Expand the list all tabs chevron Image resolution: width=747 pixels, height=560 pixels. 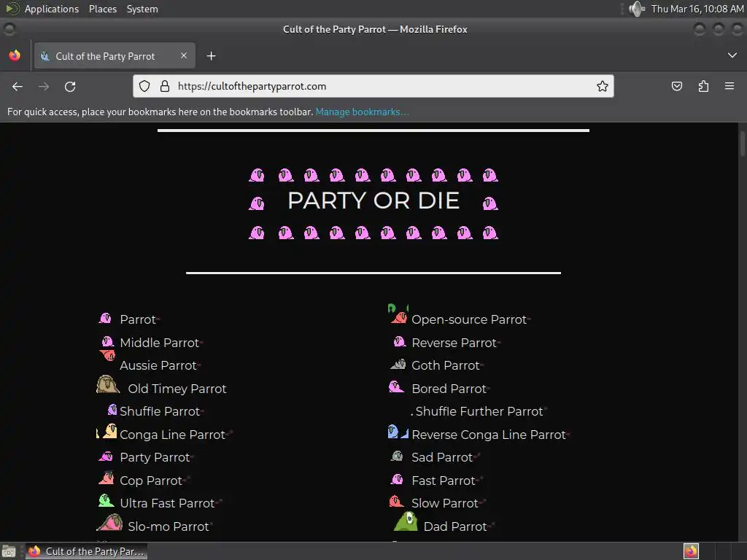click(732, 55)
